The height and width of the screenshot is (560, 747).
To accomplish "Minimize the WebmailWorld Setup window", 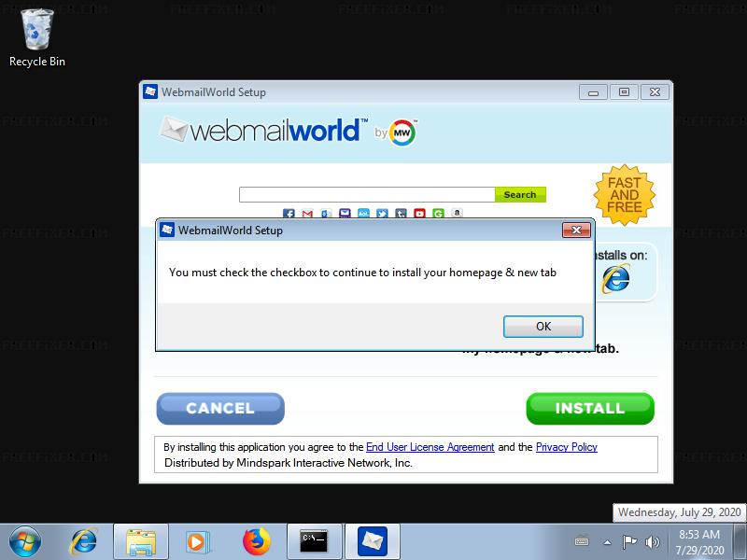I will [x=593, y=91].
